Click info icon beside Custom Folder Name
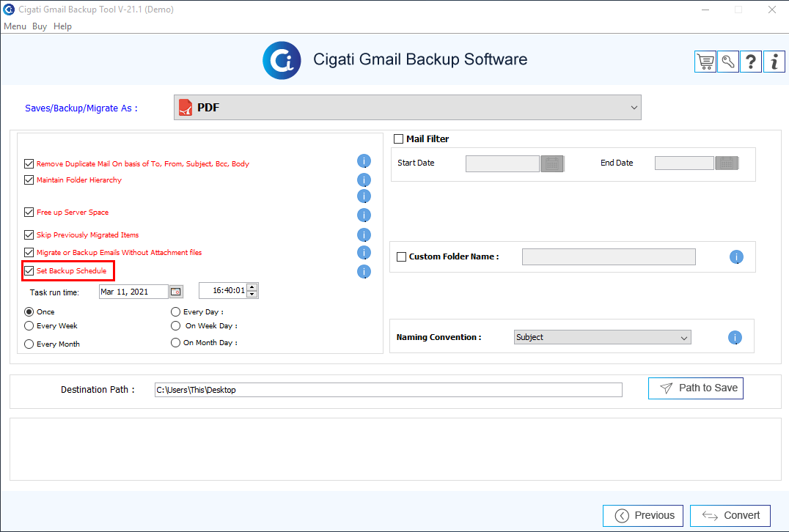Image resolution: width=789 pixels, height=532 pixels. pyautogui.click(x=736, y=257)
